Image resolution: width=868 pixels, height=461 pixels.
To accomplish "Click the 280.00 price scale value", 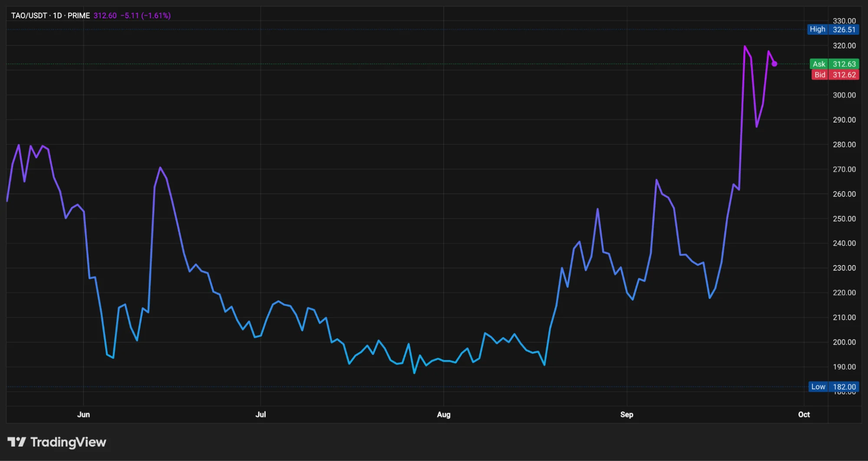I will point(844,145).
